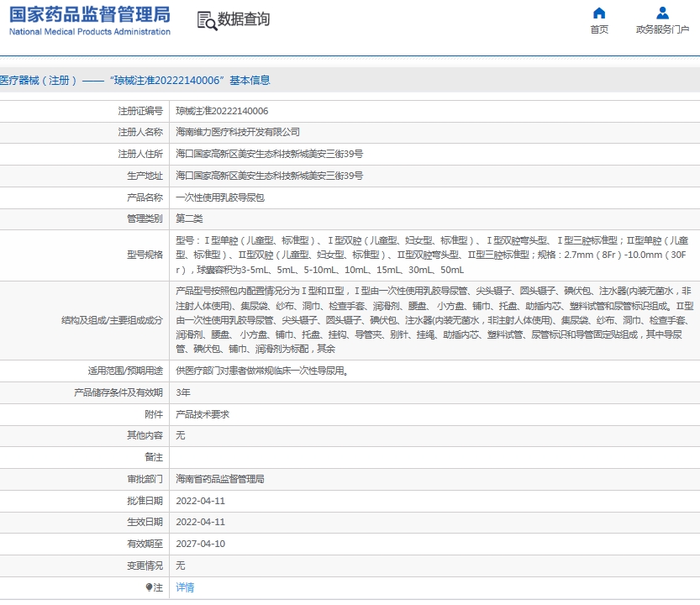Click the 3年 validity value
700x605 pixels.
183,392
